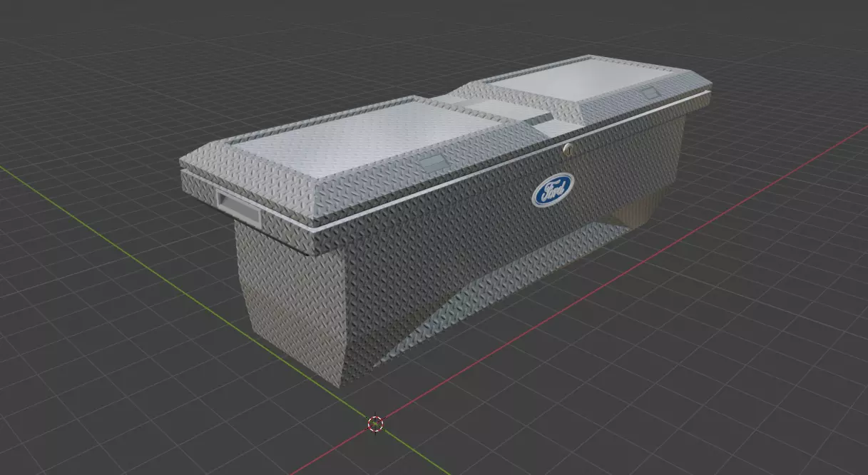Click the blue Ford oval logo
This screenshot has height=475, width=868.
click(553, 190)
